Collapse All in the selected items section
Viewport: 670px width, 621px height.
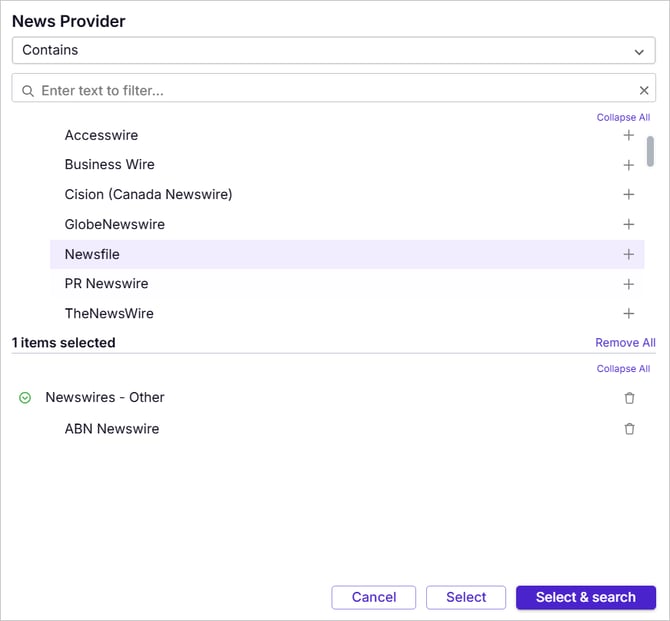coord(623,369)
